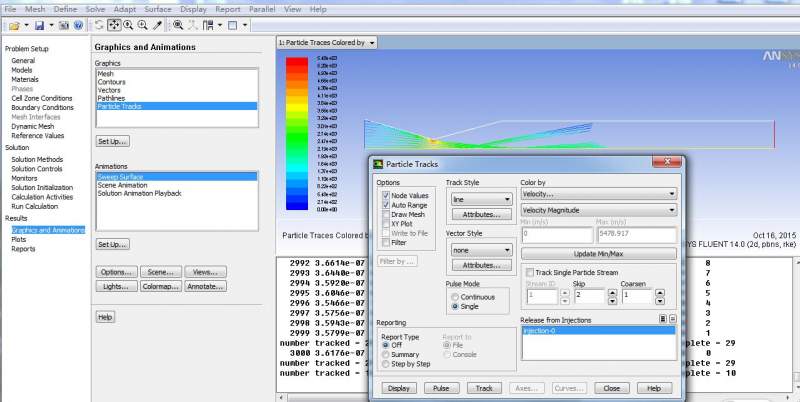This screenshot has height=402, width=800.
Task: Uncheck the Node Values option
Action: pyautogui.click(x=386, y=196)
